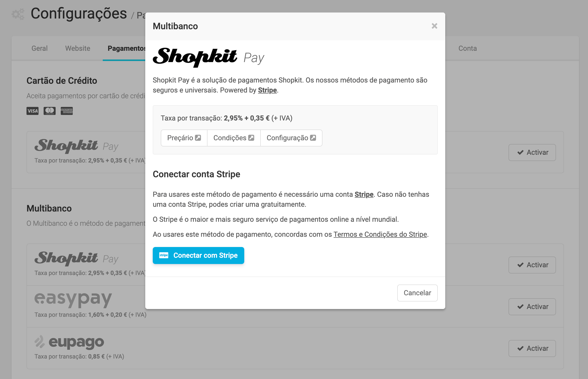Click the Shopkit Pay logo in the dialog
588x379 pixels.
208,57
